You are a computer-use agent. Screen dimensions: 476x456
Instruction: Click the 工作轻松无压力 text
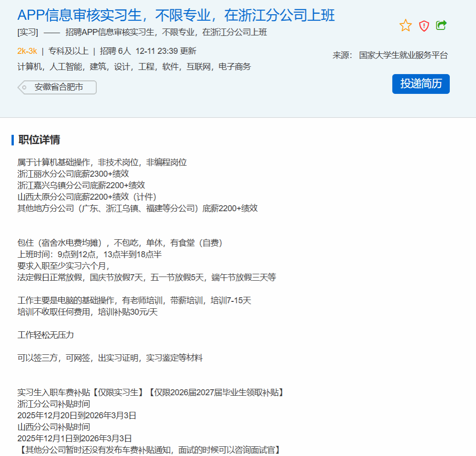[x=45, y=335]
